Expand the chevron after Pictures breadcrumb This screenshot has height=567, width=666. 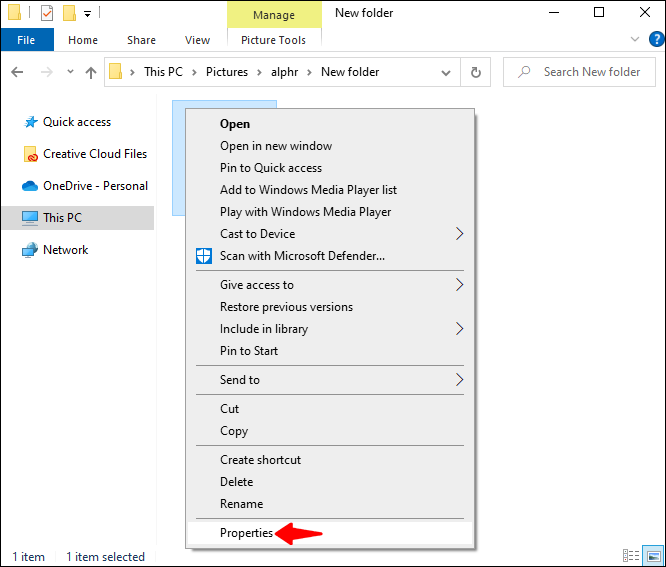click(259, 72)
